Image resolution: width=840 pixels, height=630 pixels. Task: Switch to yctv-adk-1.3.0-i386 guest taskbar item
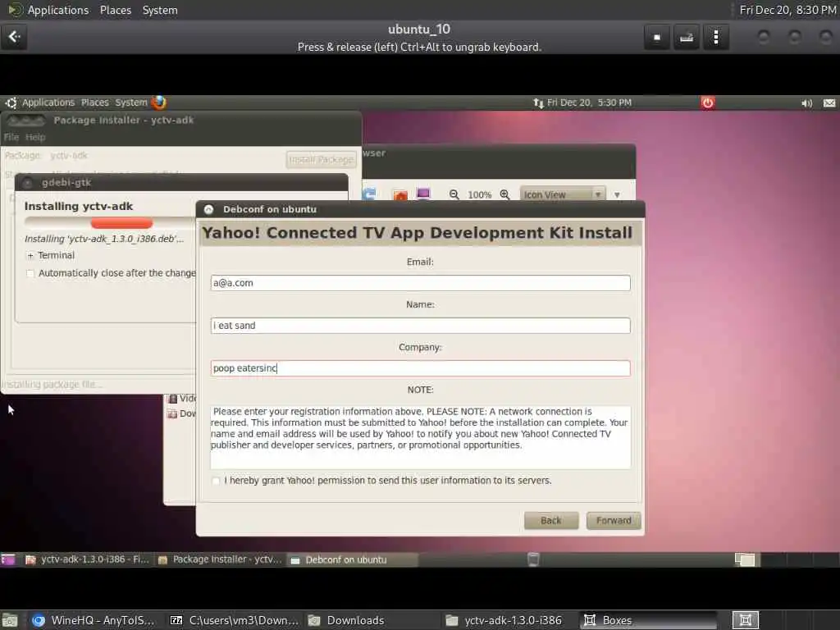pyautogui.click(x=87, y=559)
